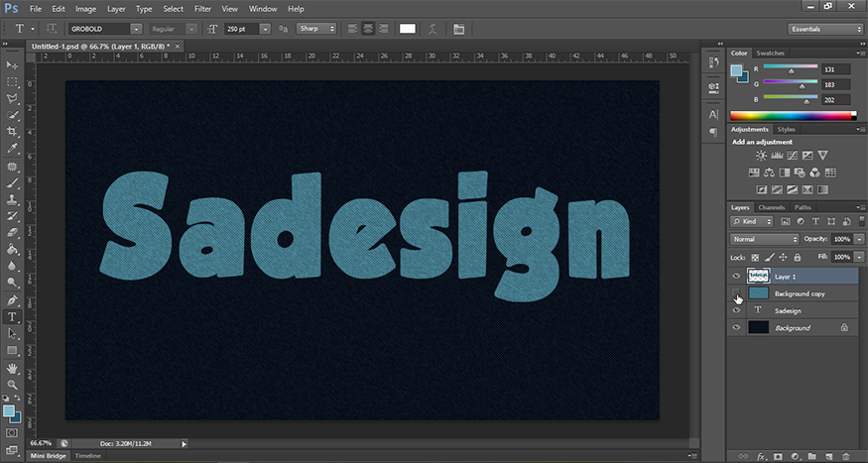Open the Normal blend mode dropdown
This screenshot has height=463, width=868.
coord(764,240)
